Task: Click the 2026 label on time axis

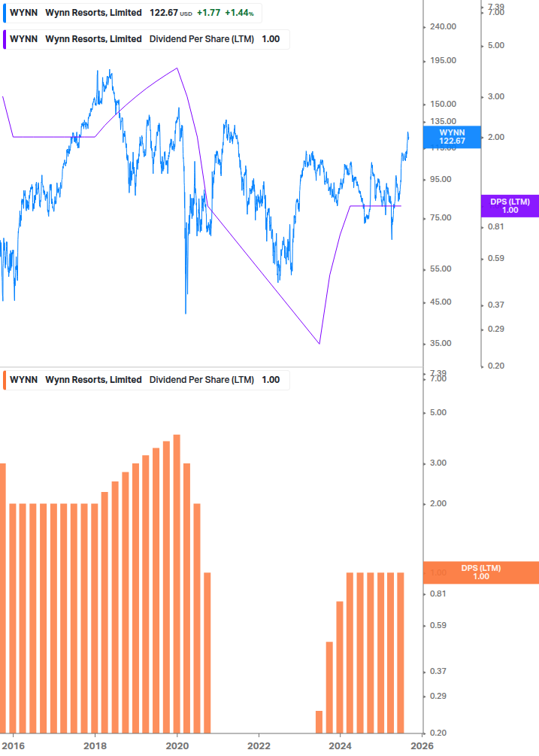Action: [421, 745]
